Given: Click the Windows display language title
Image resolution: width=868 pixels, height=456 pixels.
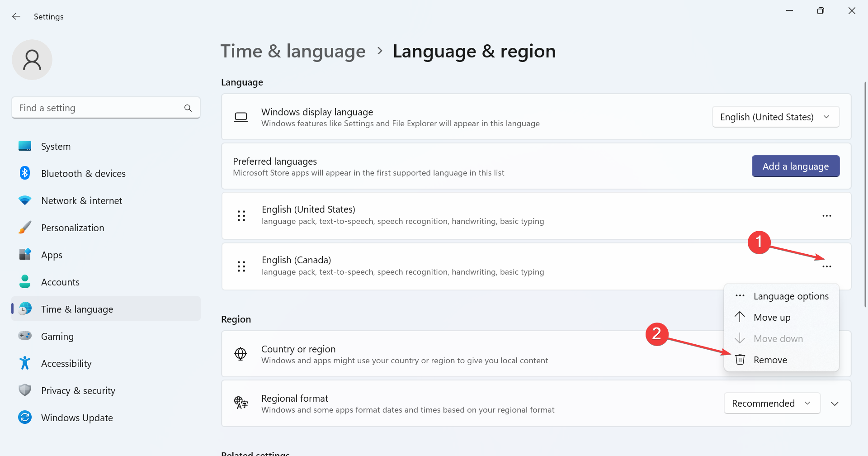Looking at the screenshot, I should pyautogui.click(x=317, y=112).
